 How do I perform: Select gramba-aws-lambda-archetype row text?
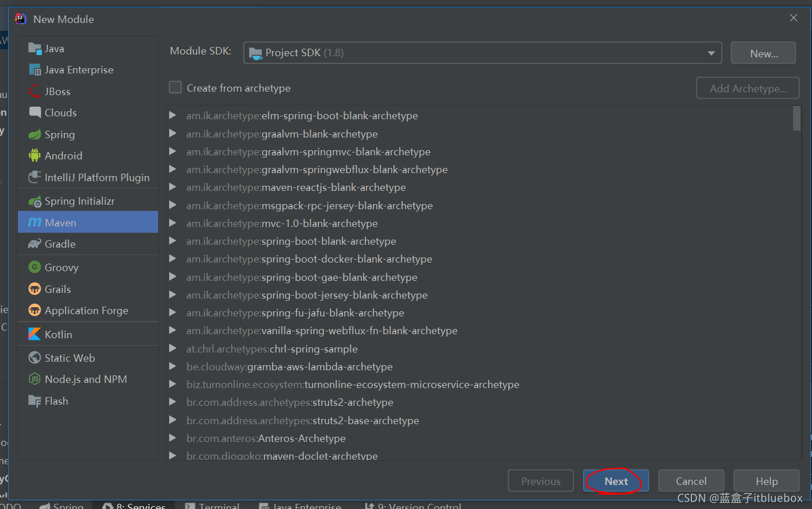(290, 366)
